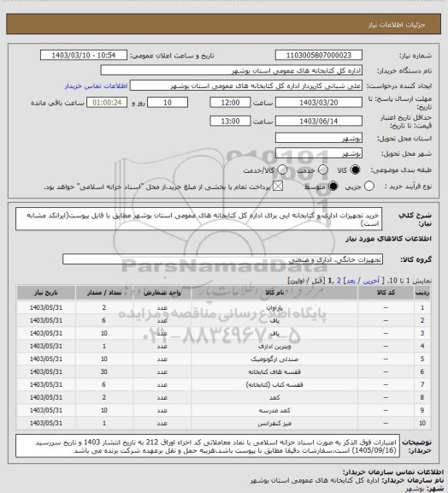Select item name قفسه های کتابخانه

pyautogui.click(x=274, y=372)
